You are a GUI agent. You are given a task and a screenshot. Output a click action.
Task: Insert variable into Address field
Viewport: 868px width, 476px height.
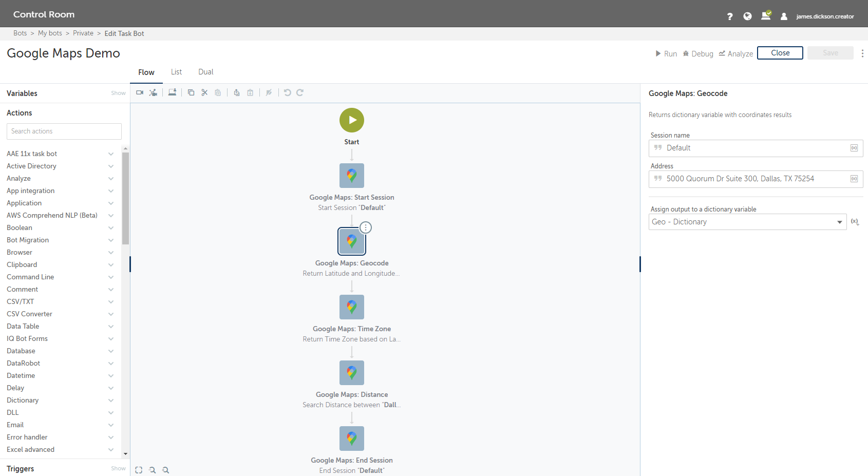854,179
